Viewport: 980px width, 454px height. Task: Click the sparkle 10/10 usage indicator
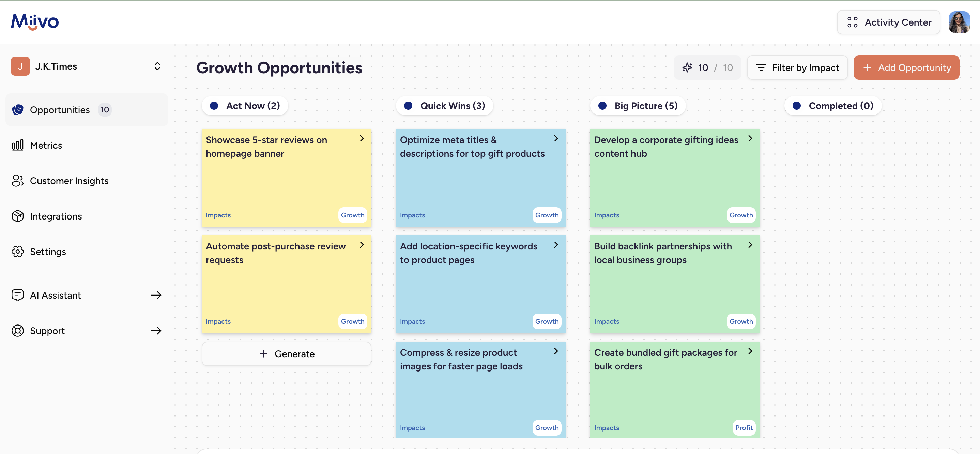point(707,67)
